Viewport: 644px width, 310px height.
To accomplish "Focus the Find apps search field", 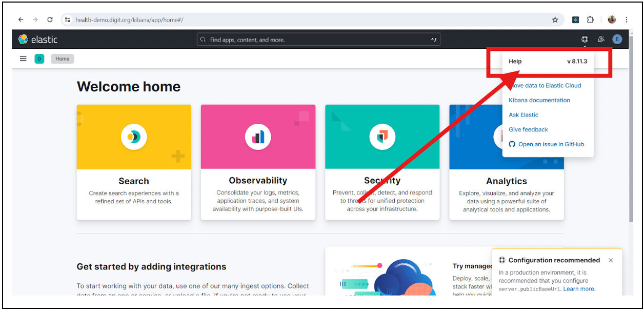I will coord(318,40).
